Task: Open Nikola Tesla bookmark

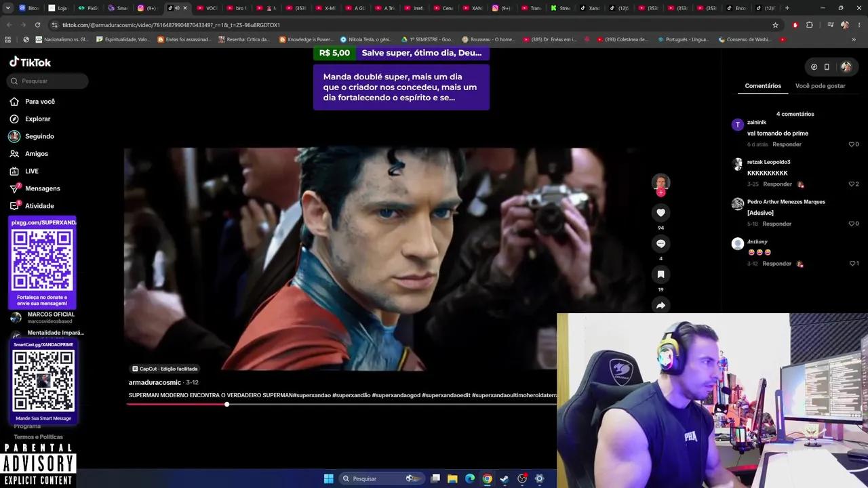Action: (367, 39)
